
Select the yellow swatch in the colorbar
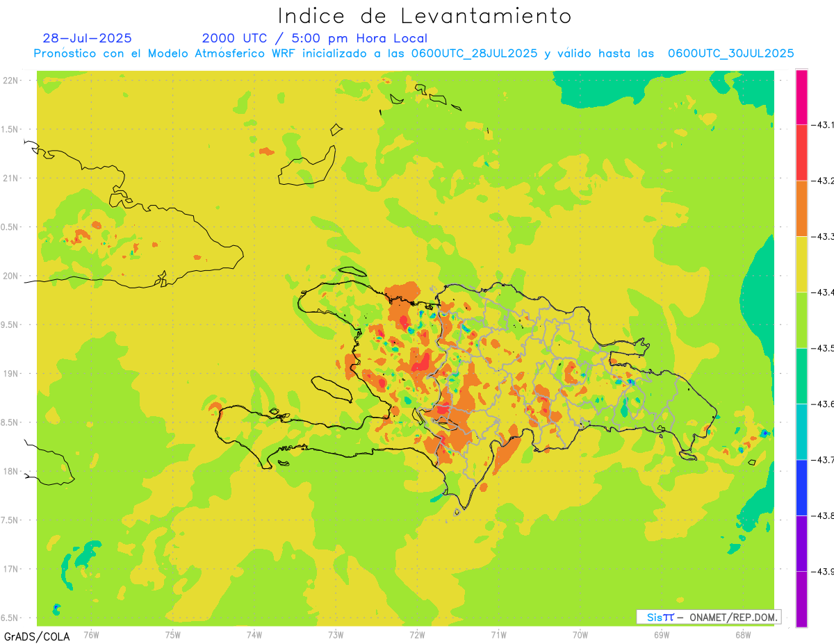[801, 264]
